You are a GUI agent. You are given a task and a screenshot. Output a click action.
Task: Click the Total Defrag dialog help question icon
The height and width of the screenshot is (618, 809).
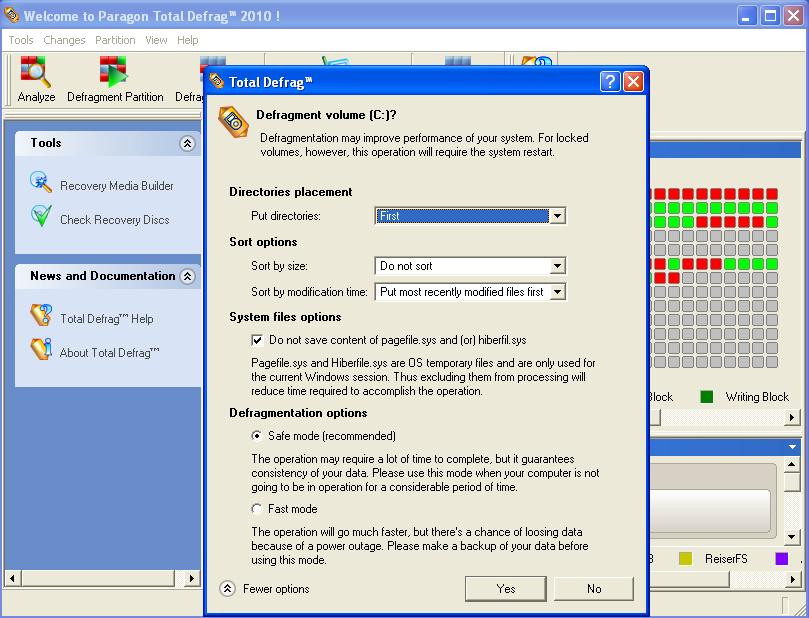[610, 82]
